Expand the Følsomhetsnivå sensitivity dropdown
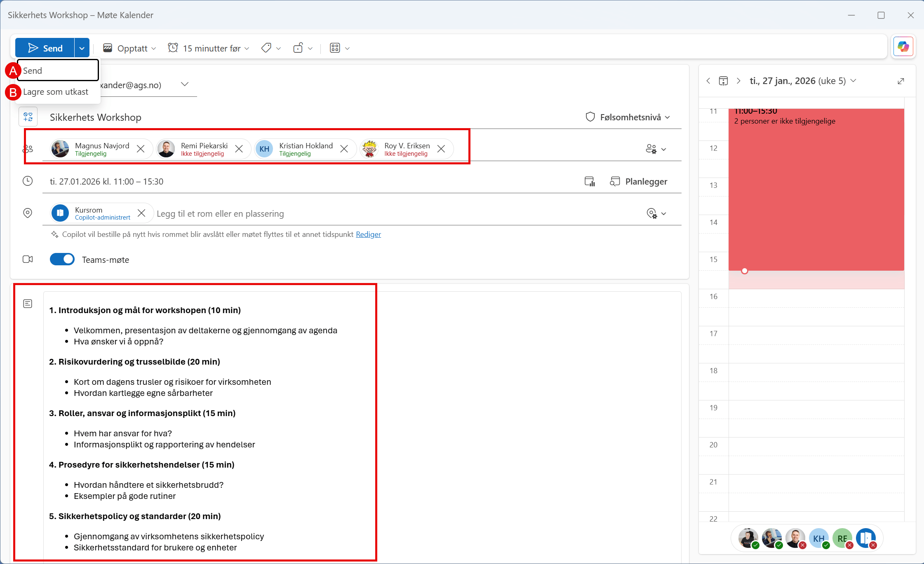The image size is (924, 564). [667, 117]
